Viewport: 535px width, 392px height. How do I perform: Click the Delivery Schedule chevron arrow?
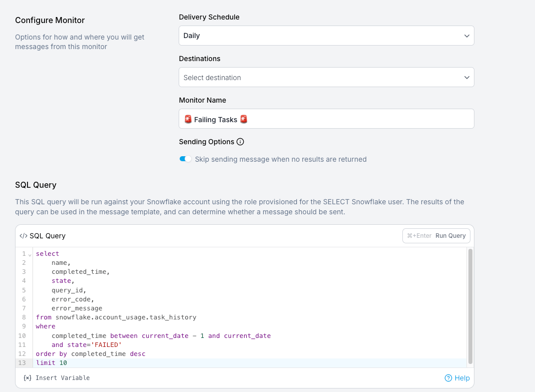(x=466, y=36)
